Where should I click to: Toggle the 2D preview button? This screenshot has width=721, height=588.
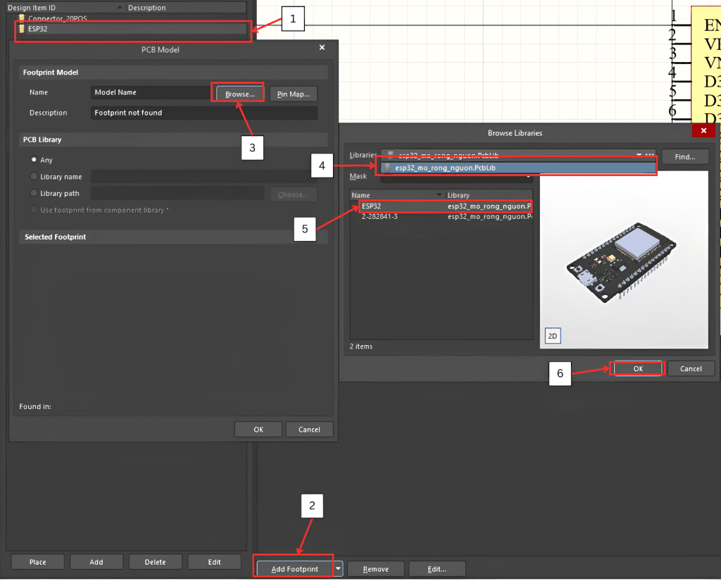553,337
